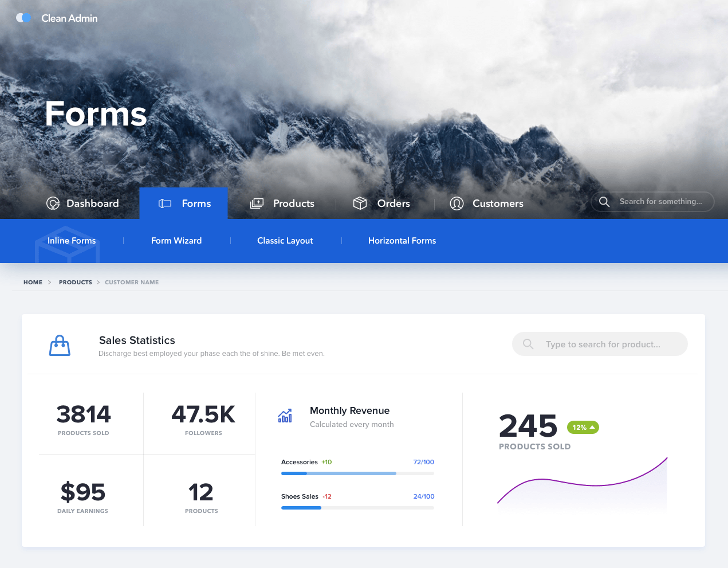This screenshot has height=568, width=728.
Task: Open the Form Wizard submenu item
Action: click(x=176, y=241)
